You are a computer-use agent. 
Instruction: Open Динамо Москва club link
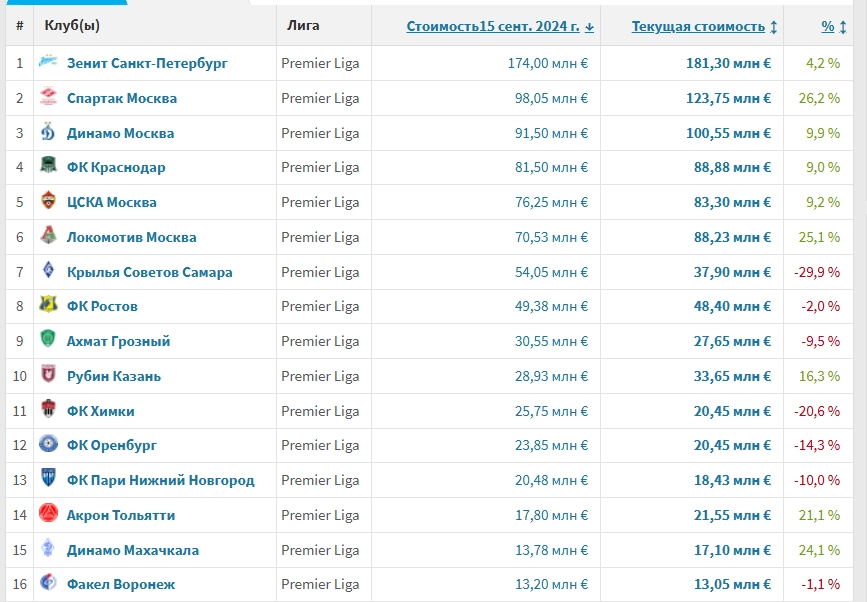click(x=121, y=133)
